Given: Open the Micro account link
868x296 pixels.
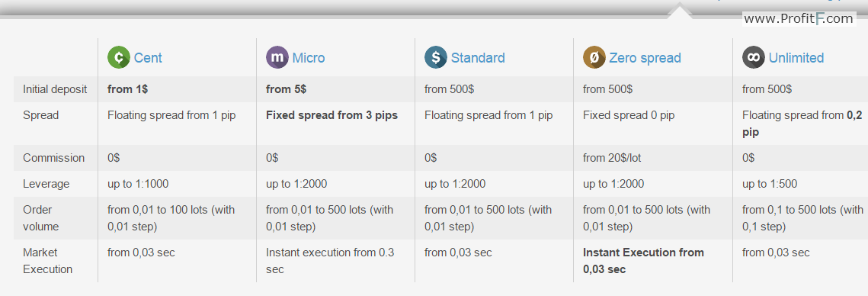Looking at the screenshot, I should coord(309,58).
